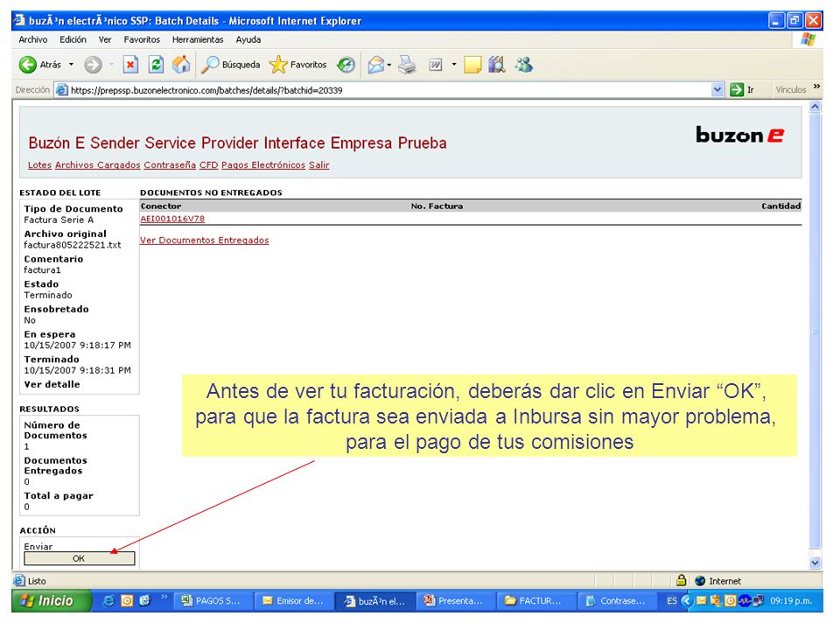Click the ES language indicator in tray
840x630 pixels.
pos(672,600)
